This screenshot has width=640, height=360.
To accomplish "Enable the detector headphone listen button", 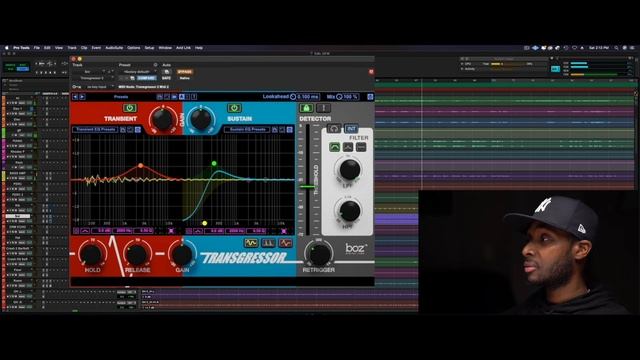I will click(x=334, y=129).
